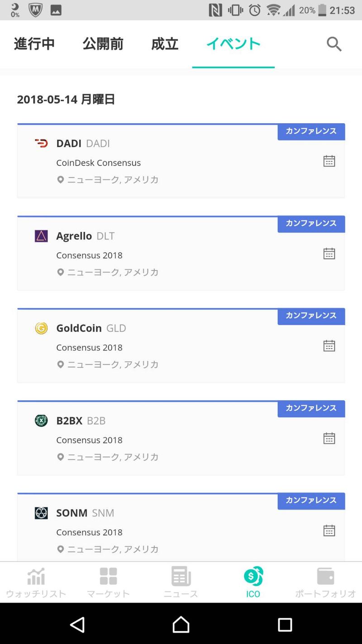Tap calendar icon on Agrello card

click(x=329, y=254)
